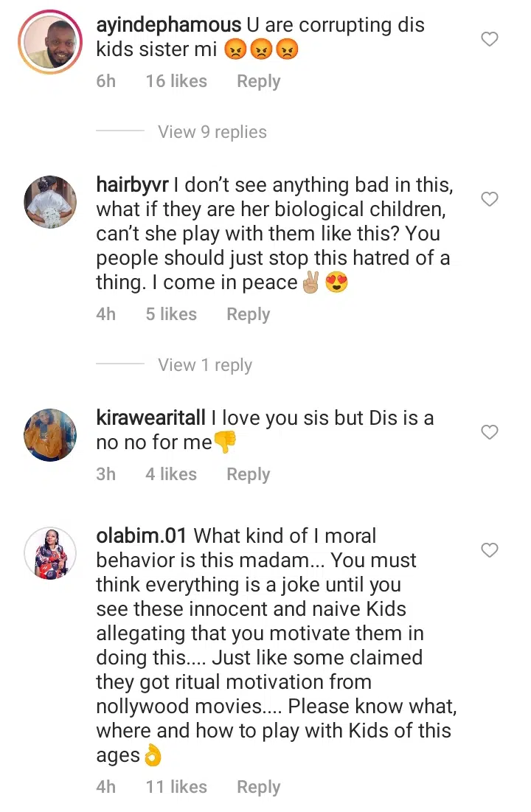This screenshot has height=812, width=531.
Task: Reply to the hairbyvr comment
Action: click(x=248, y=314)
